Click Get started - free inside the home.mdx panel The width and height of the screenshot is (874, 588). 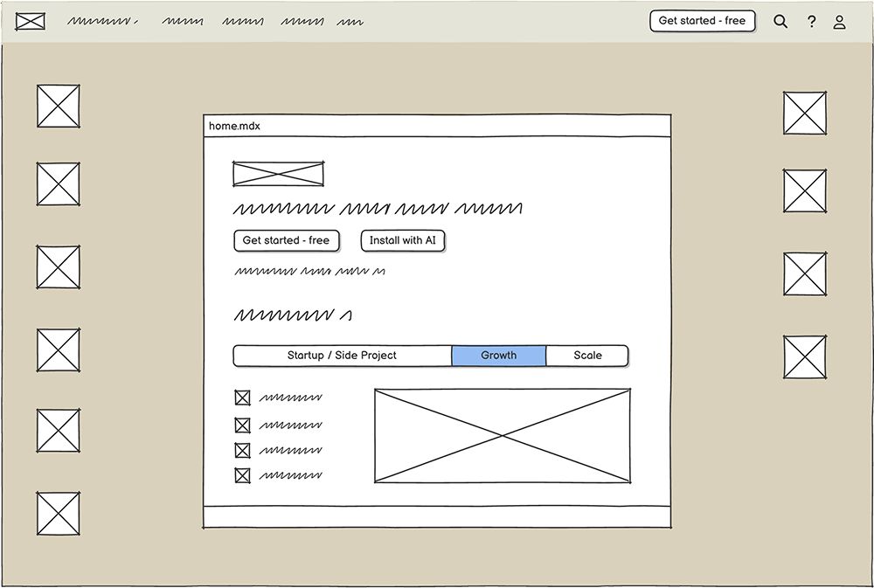pos(286,240)
